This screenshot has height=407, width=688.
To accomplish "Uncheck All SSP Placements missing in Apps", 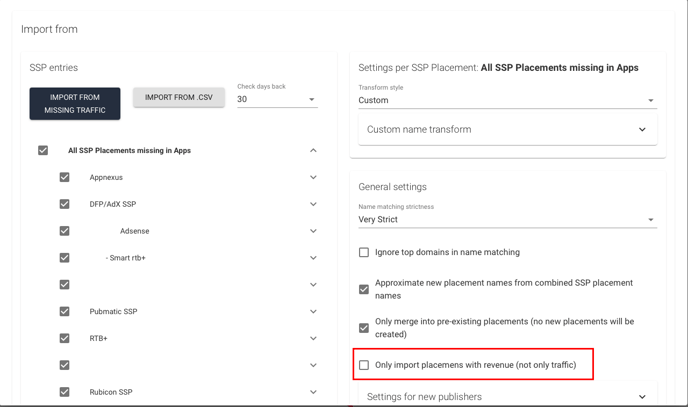I will [43, 150].
